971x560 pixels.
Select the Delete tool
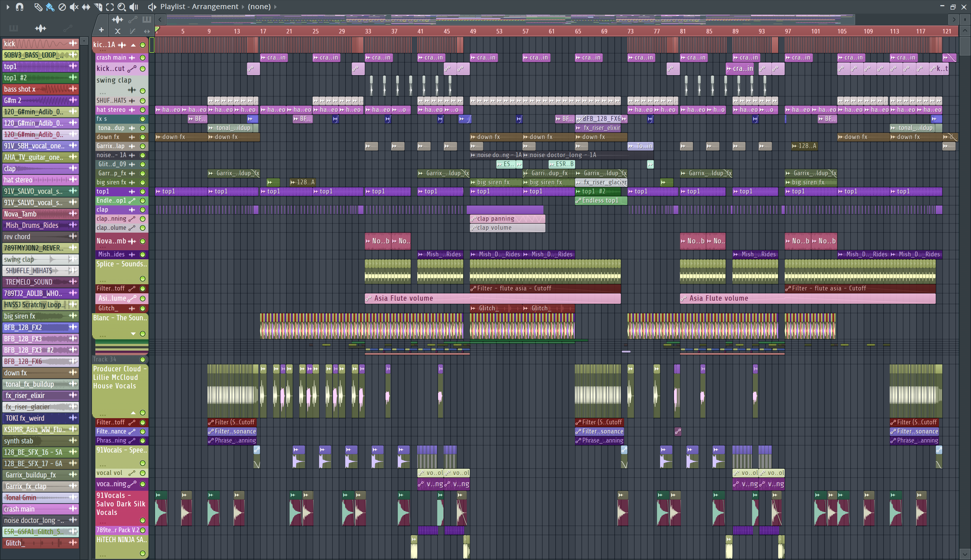tap(62, 7)
